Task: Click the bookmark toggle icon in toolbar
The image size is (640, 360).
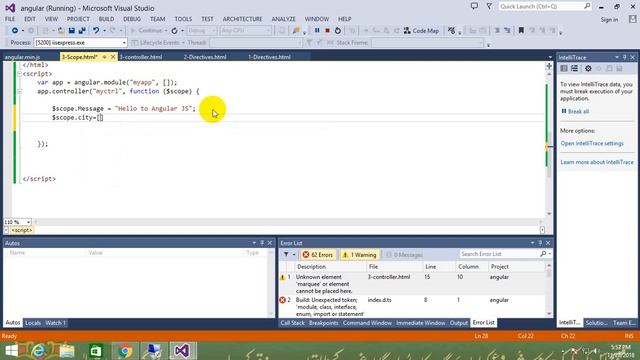Action: [x=521, y=30]
